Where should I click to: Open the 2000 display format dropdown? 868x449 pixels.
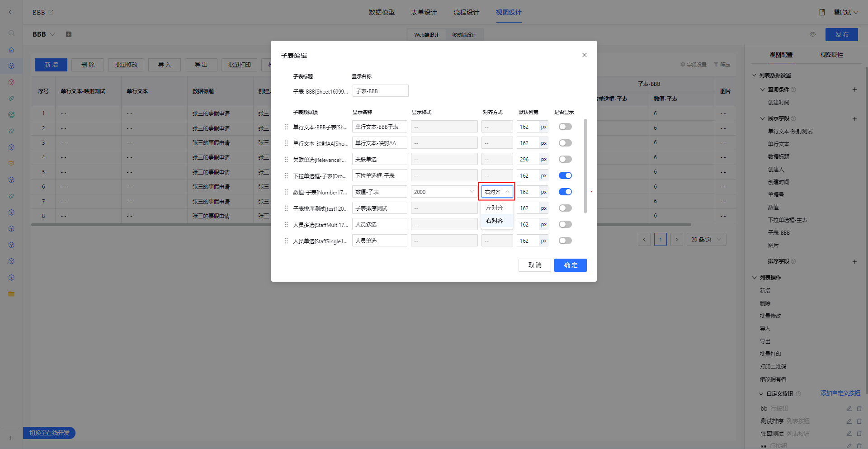[x=444, y=192]
